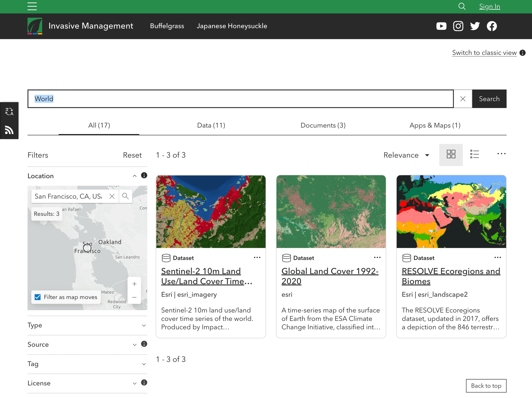Switch results to list view
The image size is (532, 398).
(x=475, y=154)
